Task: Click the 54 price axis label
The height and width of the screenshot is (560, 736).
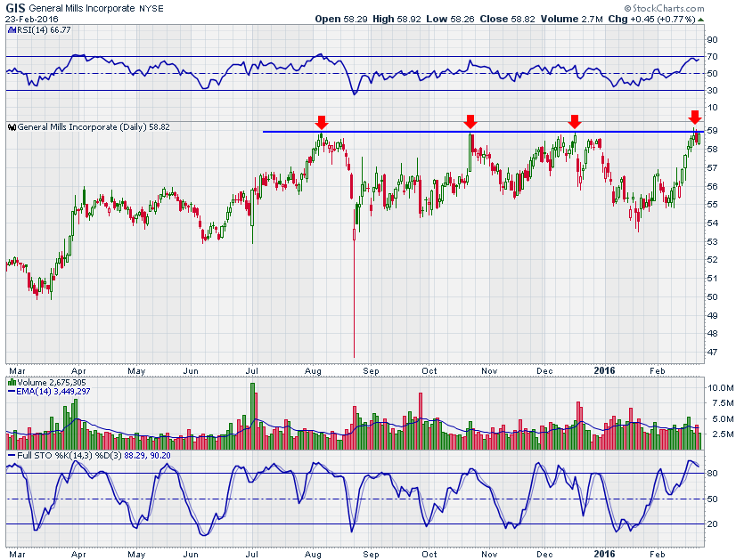Action: click(713, 223)
